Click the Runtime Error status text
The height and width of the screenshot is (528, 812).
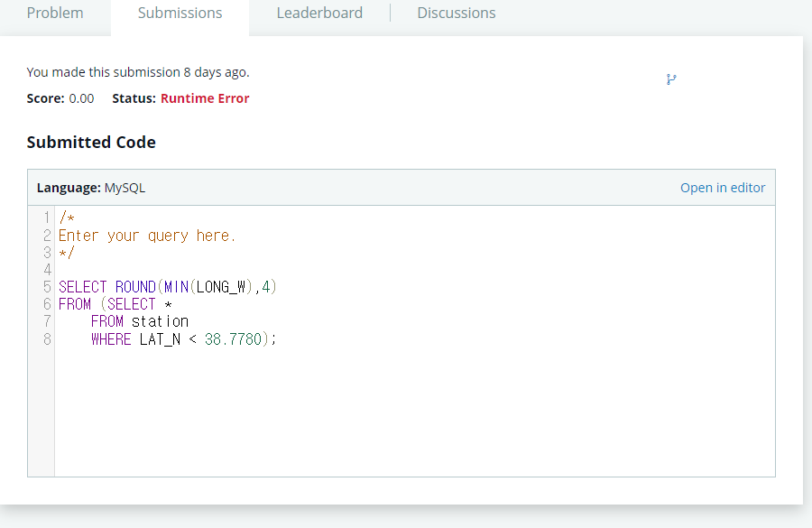point(205,98)
